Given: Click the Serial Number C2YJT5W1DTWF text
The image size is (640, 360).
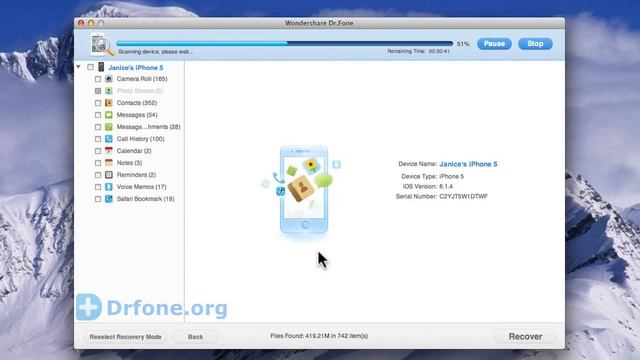Looking at the screenshot, I should [x=463, y=196].
